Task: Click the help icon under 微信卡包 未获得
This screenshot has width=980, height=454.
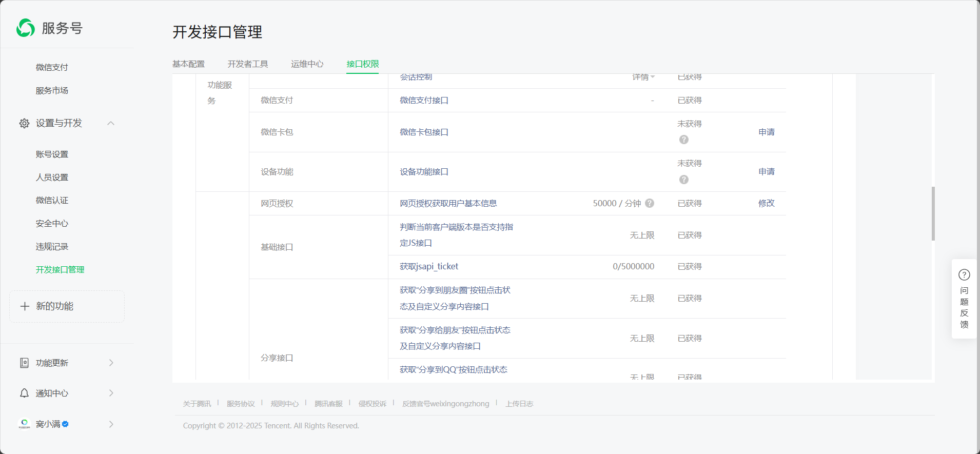Action: coord(684,140)
